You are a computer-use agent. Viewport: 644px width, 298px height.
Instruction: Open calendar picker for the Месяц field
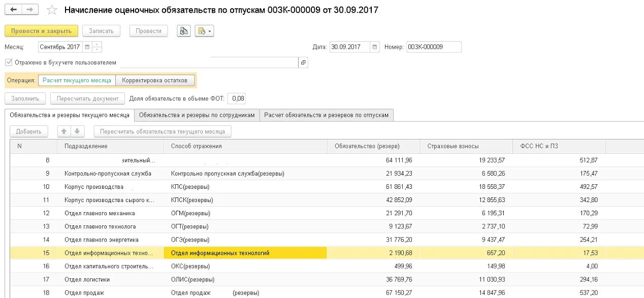click(87, 47)
